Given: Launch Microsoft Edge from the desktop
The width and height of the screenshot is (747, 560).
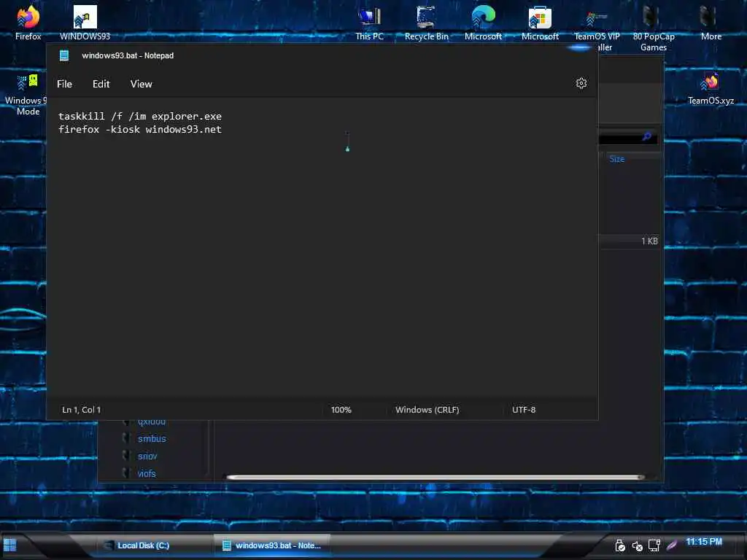Looking at the screenshot, I should tap(483, 22).
